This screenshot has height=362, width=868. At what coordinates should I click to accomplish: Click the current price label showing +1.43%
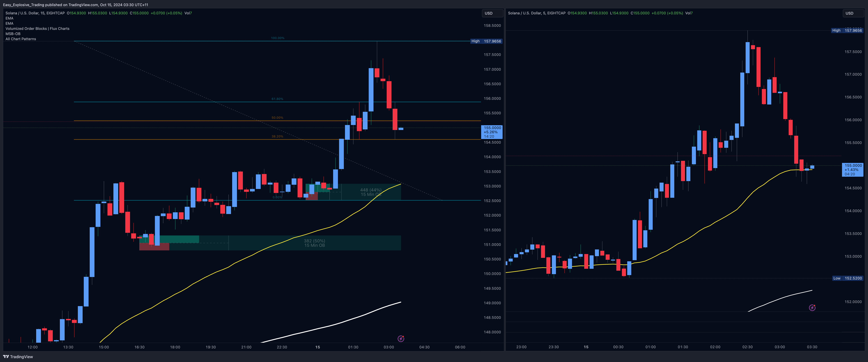click(853, 170)
